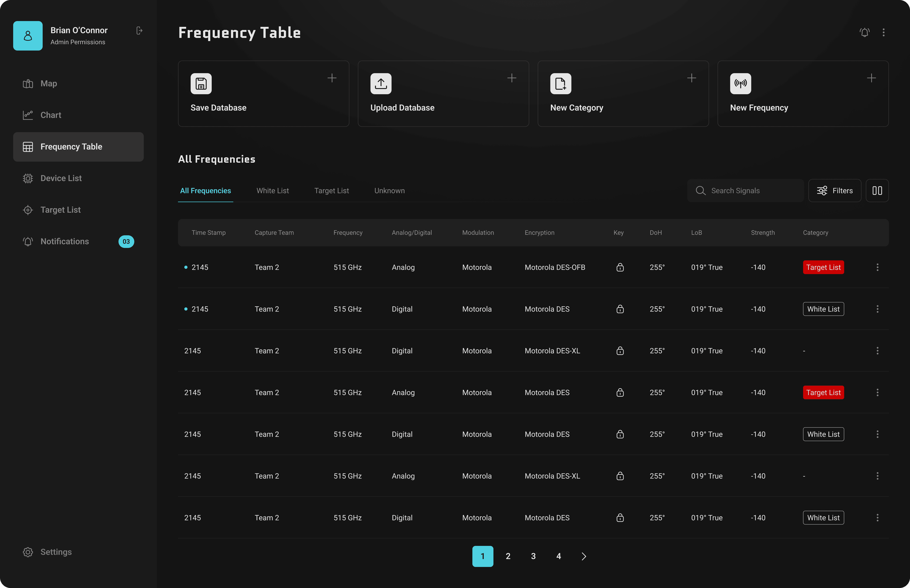Click the Save Database disk icon
Screen dimensions: 910x588
[201, 84]
